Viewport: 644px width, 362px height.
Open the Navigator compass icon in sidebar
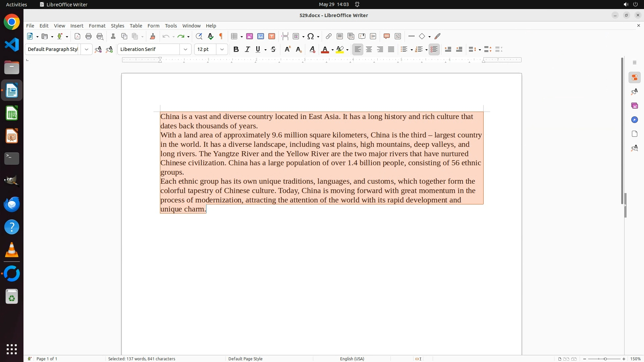(x=634, y=120)
